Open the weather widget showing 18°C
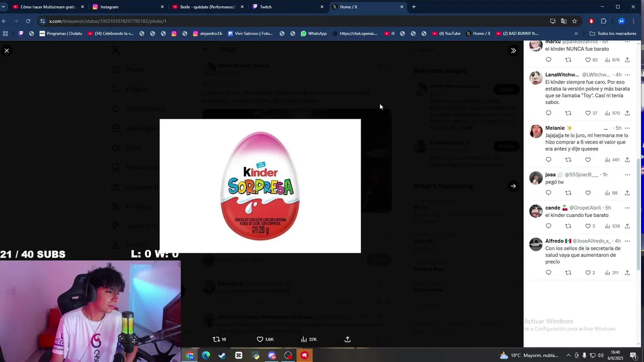This screenshot has width=644, height=362. pos(528,355)
